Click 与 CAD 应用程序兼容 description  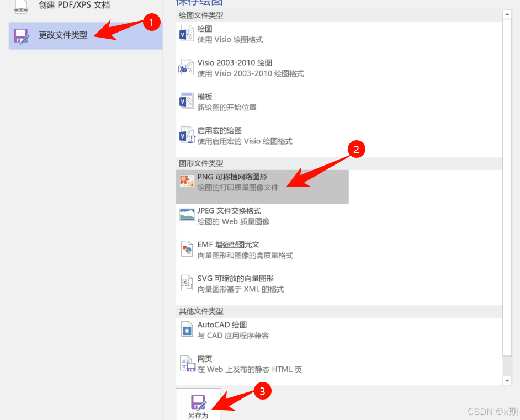[233, 336]
